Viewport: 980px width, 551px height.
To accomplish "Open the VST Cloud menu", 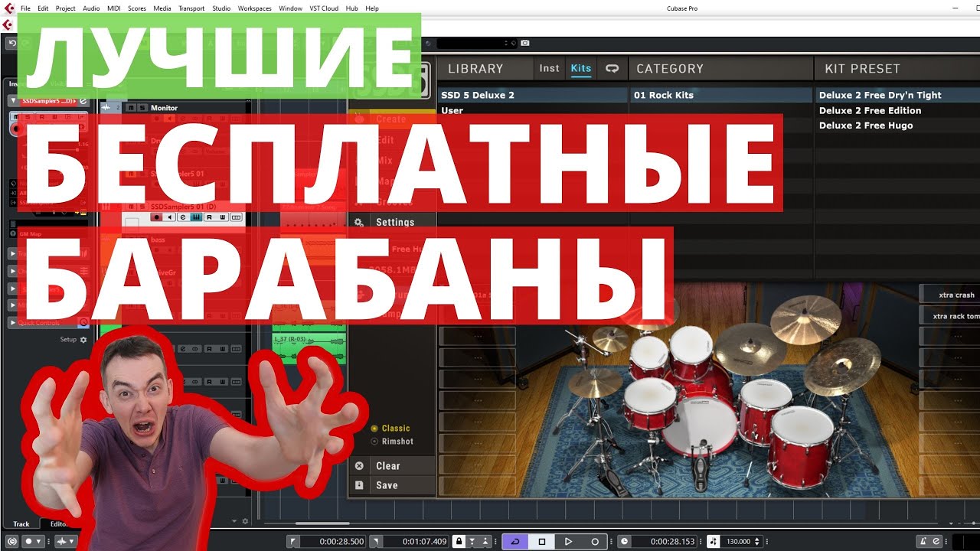I will click(x=325, y=8).
